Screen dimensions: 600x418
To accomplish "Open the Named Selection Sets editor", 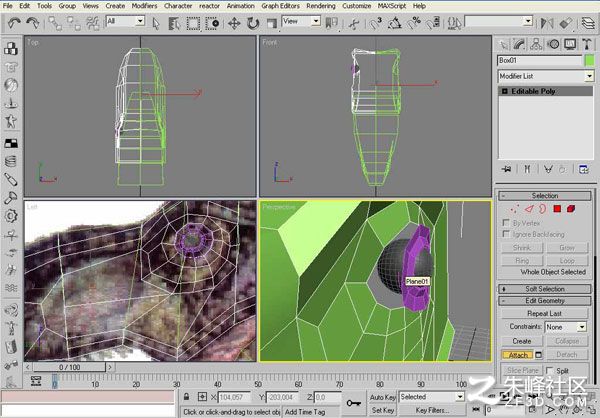I will pyautogui.click(x=455, y=24).
